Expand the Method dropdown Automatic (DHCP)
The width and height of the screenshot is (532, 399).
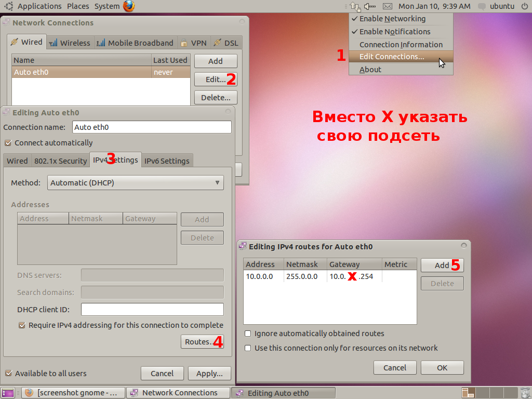pos(135,183)
